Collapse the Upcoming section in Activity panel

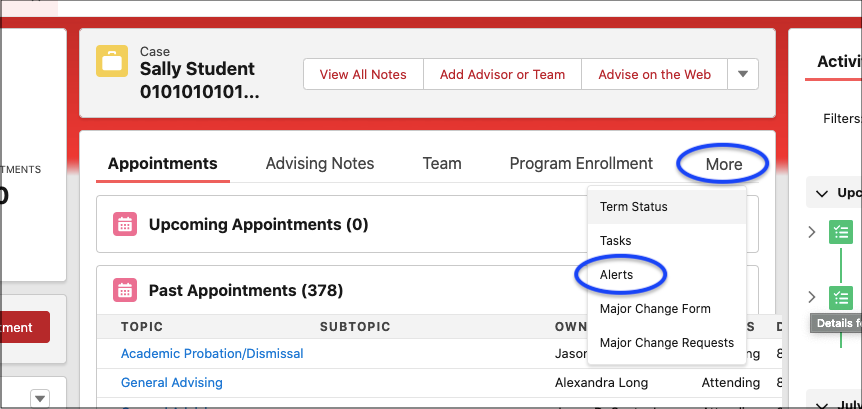point(822,192)
